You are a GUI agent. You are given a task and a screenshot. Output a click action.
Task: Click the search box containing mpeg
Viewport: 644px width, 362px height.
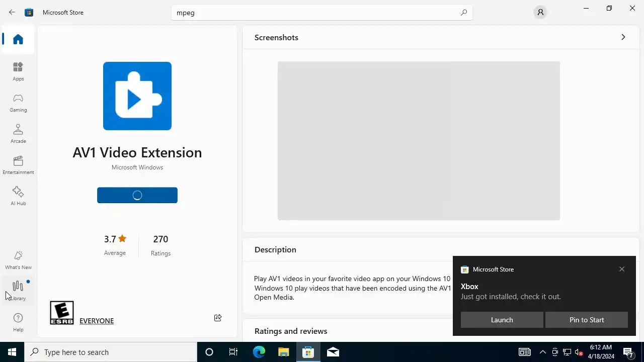[x=322, y=13]
